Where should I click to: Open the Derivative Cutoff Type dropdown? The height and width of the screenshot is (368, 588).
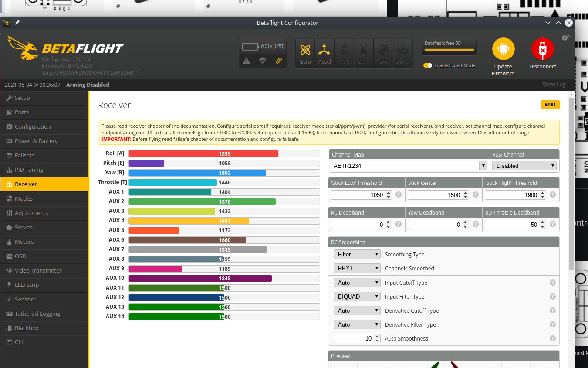tap(357, 310)
